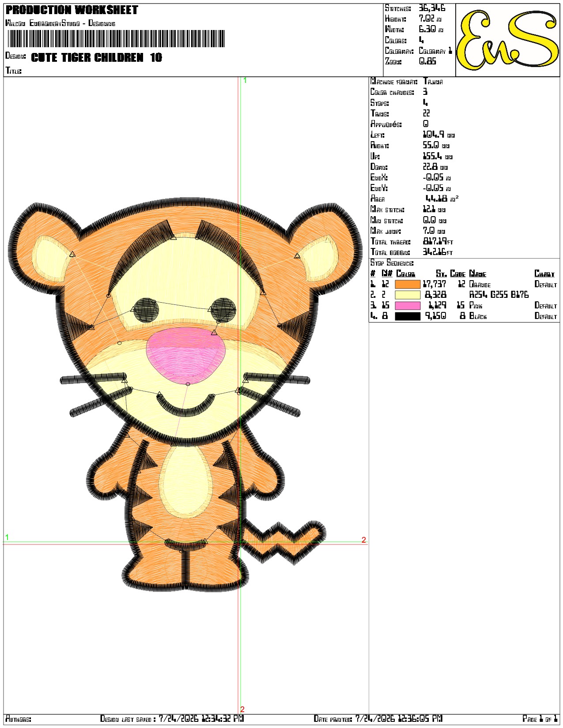This screenshot has height=728, width=563.
Task: Select stitch count 8,328 in row 2
Action: (x=435, y=295)
